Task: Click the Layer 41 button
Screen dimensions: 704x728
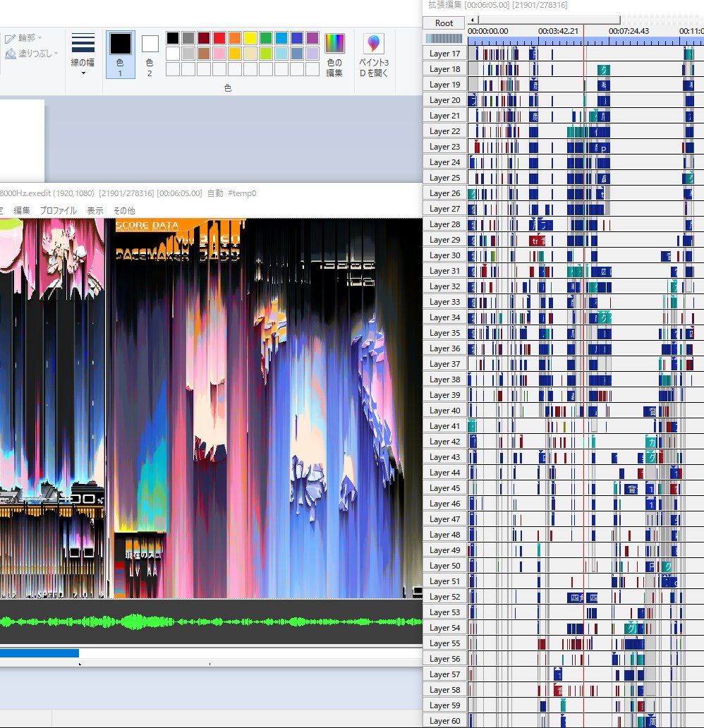Action: [x=444, y=426]
